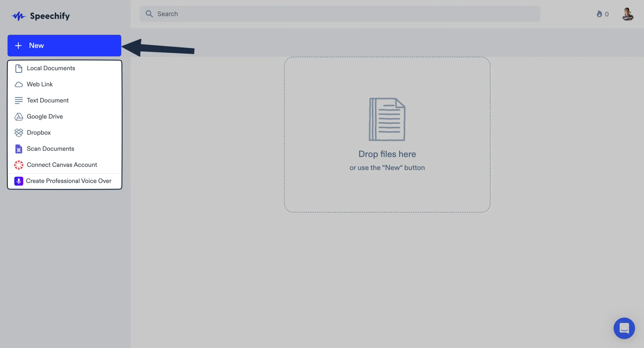Select Dropbox import option
Screen dimensions: 644x348
coord(65,133)
